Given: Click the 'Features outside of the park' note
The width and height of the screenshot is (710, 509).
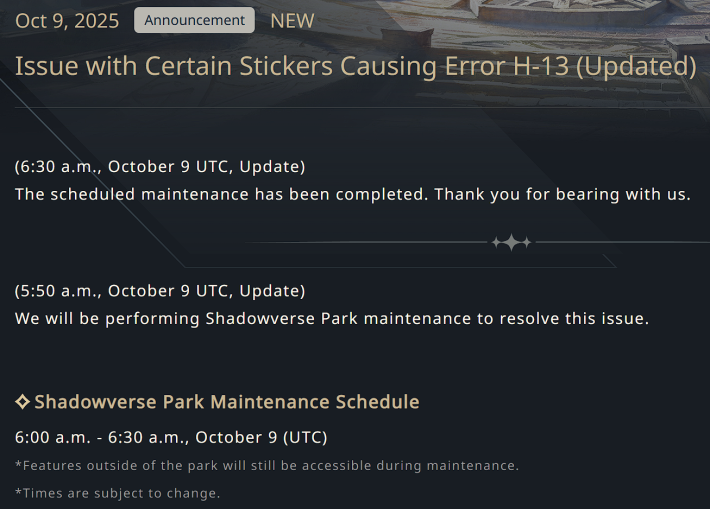Looking at the screenshot, I should click(x=267, y=465).
